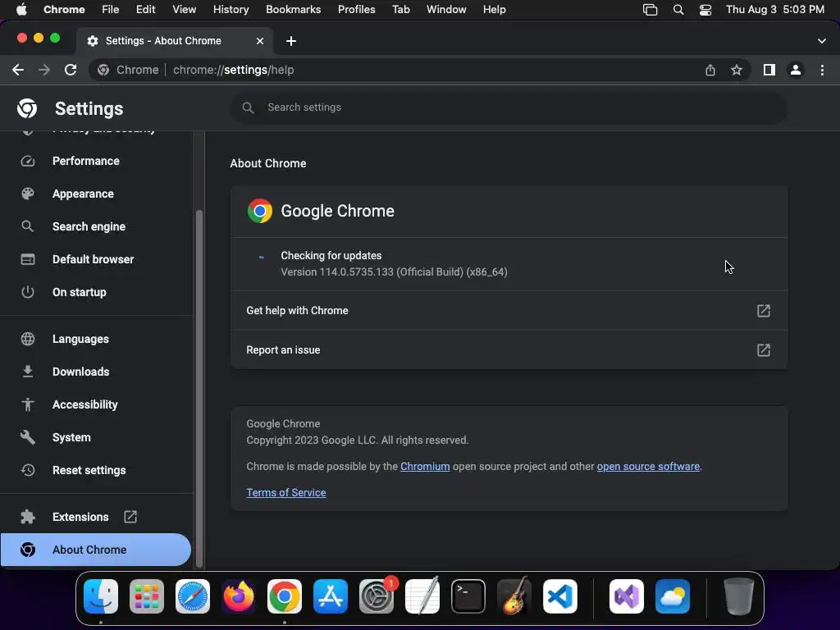Open the Window menu
Viewport: 840px width, 630px height.
click(446, 10)
